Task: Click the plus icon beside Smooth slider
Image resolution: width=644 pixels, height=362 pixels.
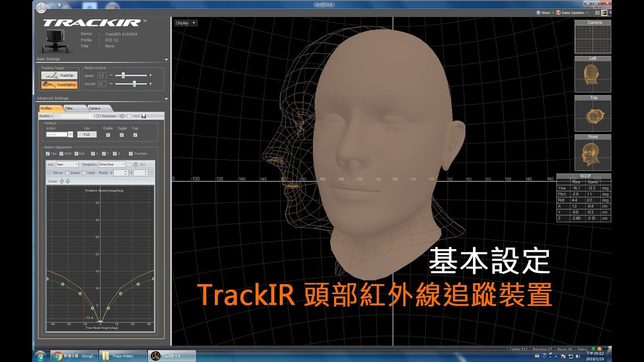Action: pos(150,84)
